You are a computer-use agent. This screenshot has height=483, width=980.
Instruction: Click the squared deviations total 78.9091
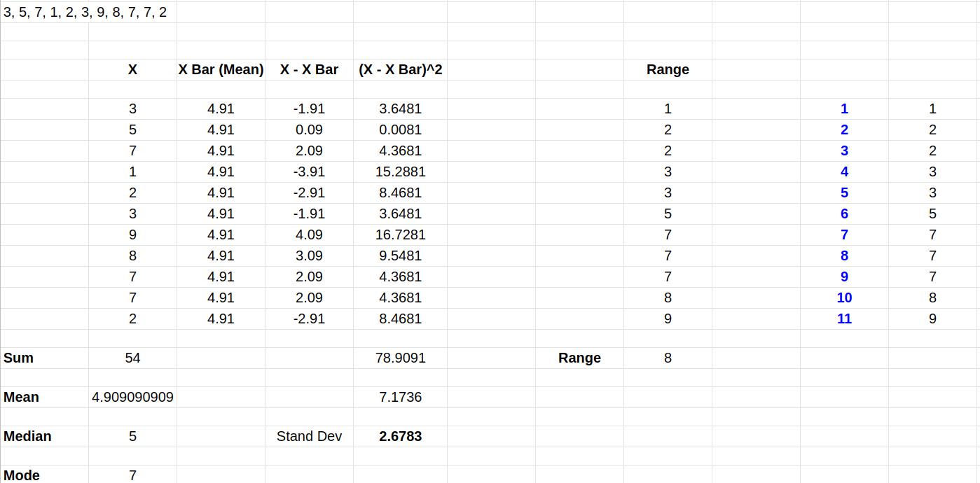click(400, 358)
